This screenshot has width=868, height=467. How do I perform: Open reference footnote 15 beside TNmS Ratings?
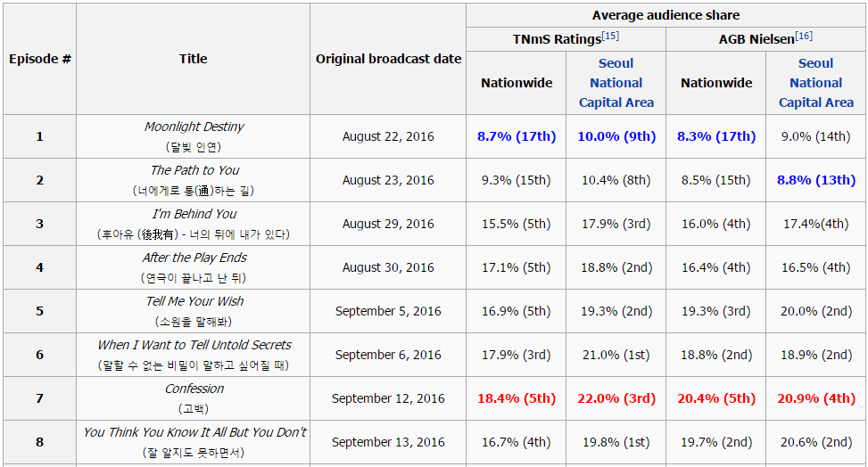click(x=610, y=36)
